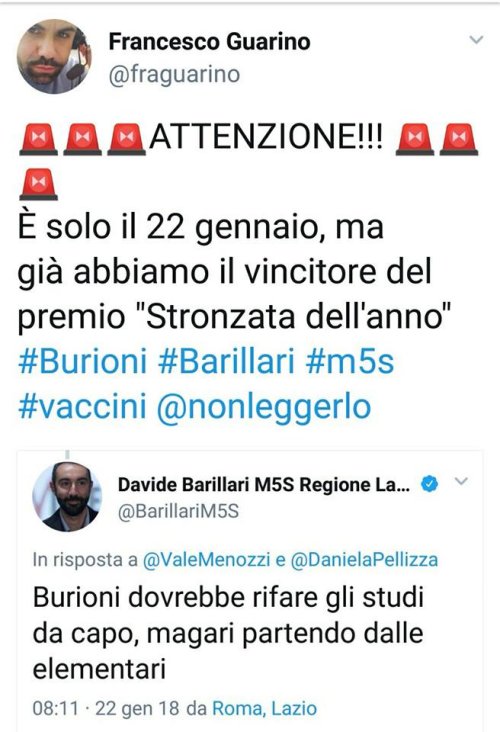Image resolution: width=500 pixels, height=732 pixels.
Task: Click the blue verified badge icon
Action: [430, 484]
